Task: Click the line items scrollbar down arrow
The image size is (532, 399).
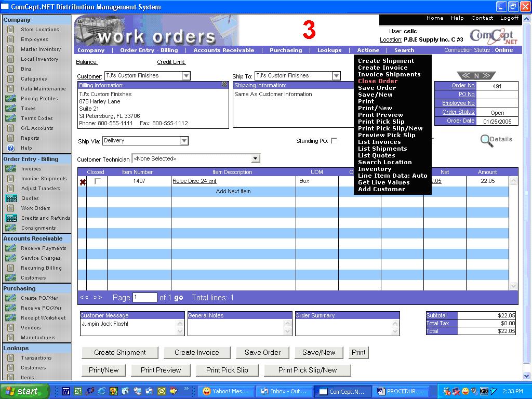Action: coord(513,286)
